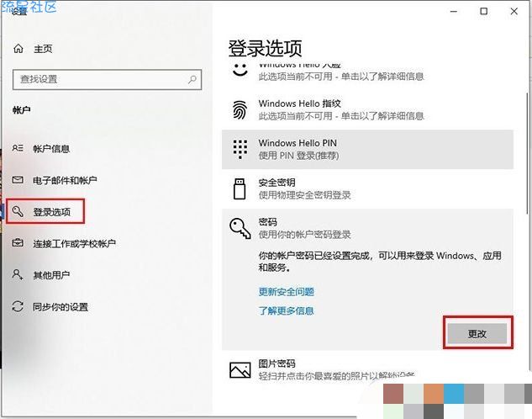Viewport: 532px width, 419px height.
Task: Expand the Windows Hello 指纹 option
Action: coord(367,109)
